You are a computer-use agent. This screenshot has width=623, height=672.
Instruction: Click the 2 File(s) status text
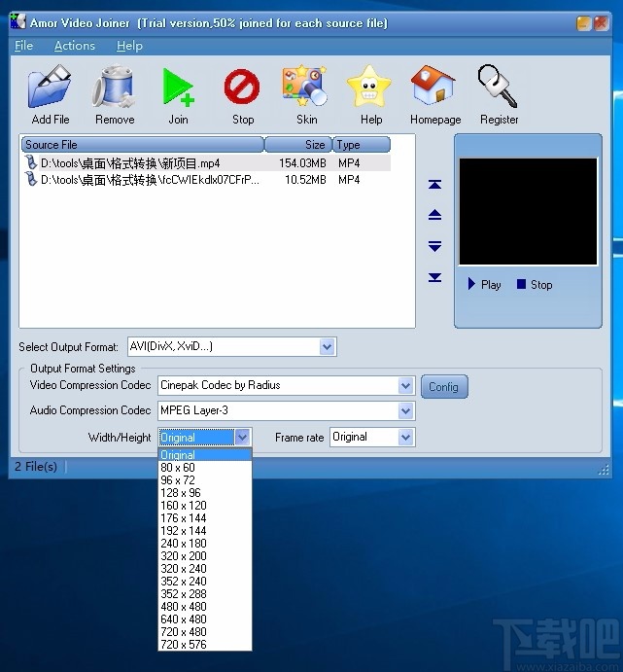tap(36, 466)
